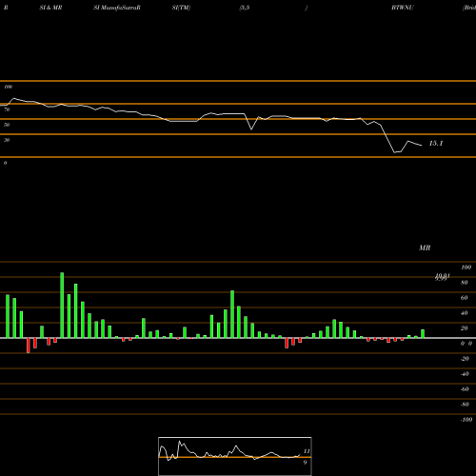Screen dimensions: 476x476
Task: Click the -40 label on MR axis
Action: click(x=465, y=374)
